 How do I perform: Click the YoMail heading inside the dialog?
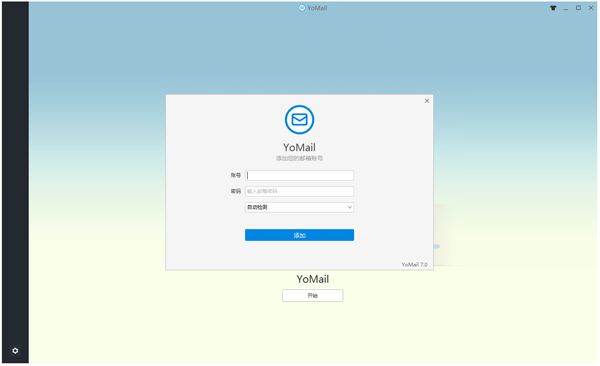point(299,147)
